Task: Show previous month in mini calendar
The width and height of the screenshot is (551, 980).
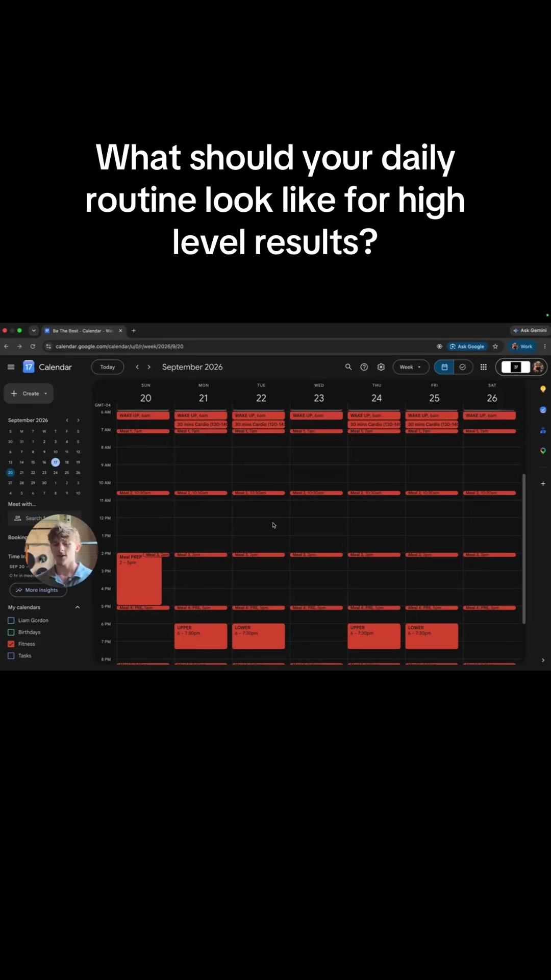Action: [x=67, y=420]
